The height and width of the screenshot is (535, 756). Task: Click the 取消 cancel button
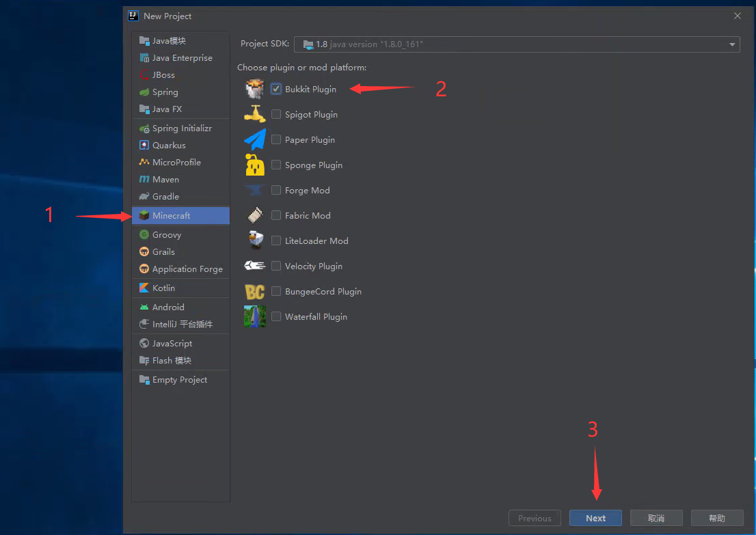[x=656, y=518]
